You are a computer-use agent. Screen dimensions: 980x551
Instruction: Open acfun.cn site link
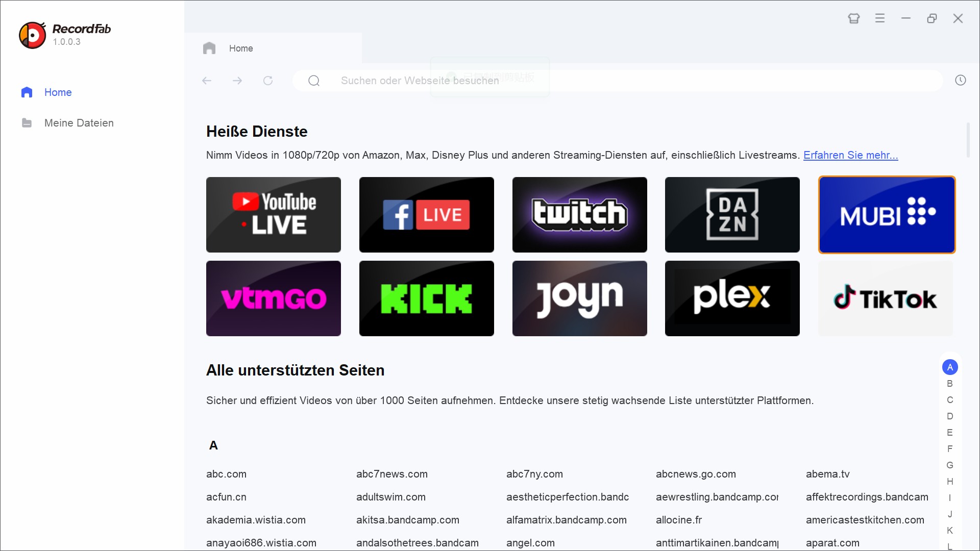click(x=226, y=497)
